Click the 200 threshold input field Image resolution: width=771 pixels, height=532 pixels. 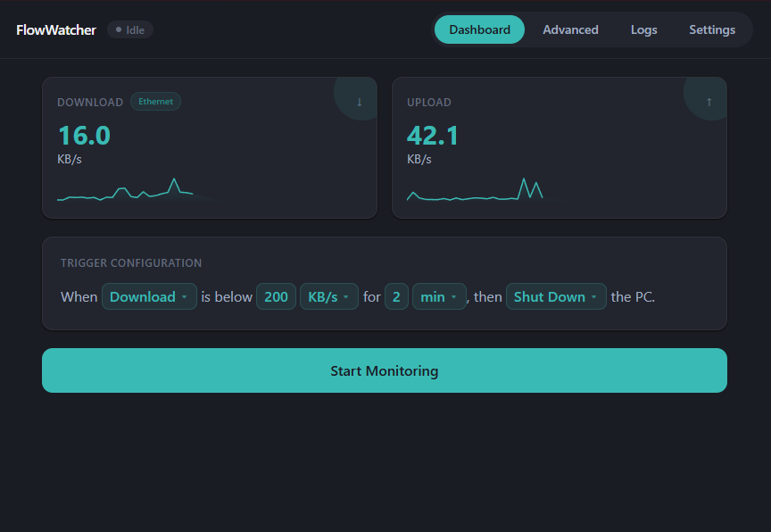[x=276, y=296]
